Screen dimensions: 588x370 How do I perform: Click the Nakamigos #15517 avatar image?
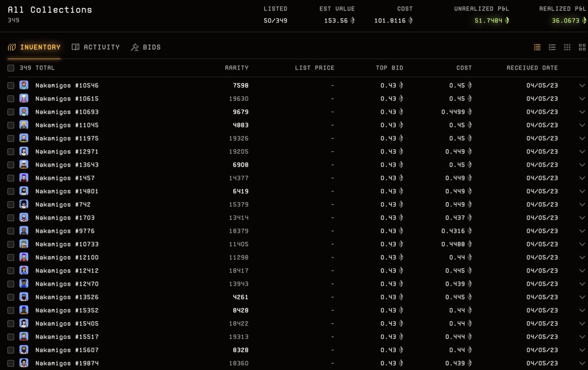(24, 336)
